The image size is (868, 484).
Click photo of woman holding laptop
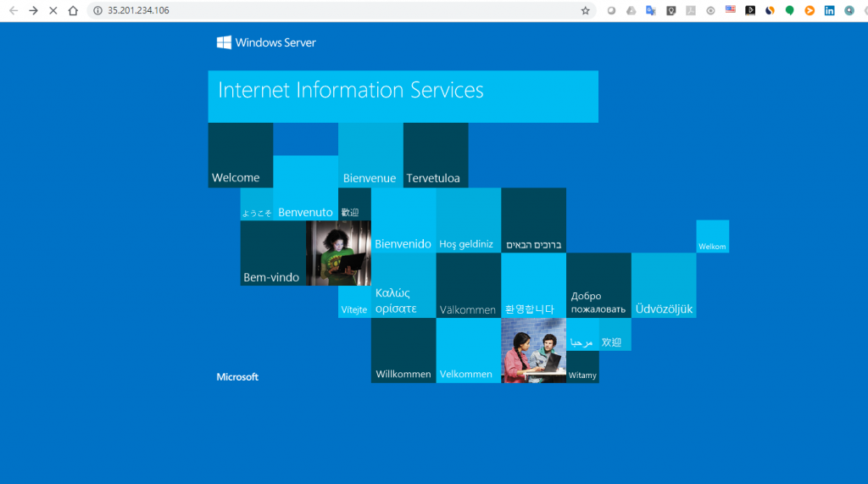[x=338, y=253]
